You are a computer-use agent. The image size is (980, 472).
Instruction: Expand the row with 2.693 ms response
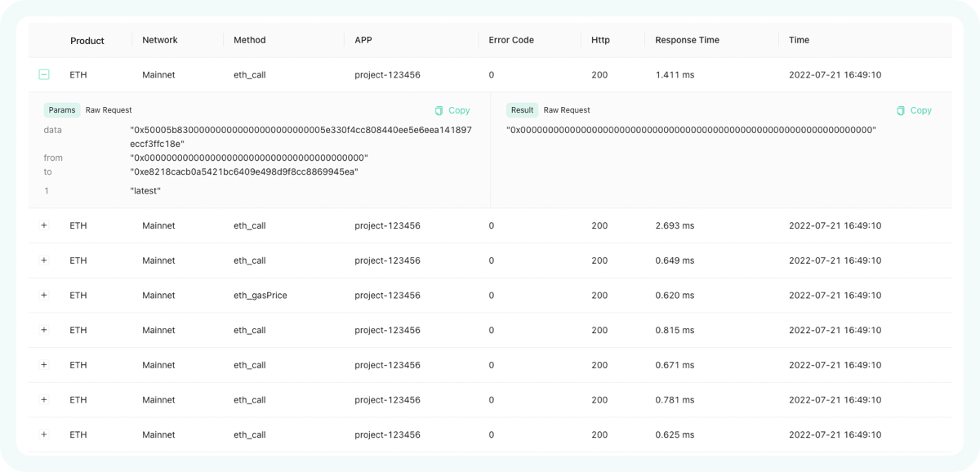(x=44, y=225)
